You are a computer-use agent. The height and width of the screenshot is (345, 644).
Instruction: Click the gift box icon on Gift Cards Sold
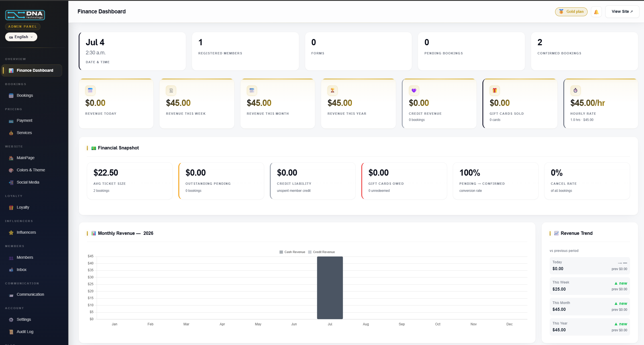point(495,91)
